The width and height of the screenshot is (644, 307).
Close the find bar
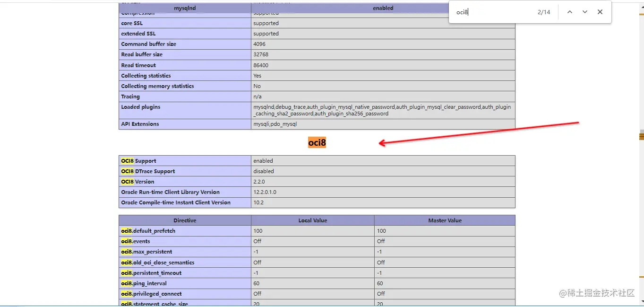[600, 12]
